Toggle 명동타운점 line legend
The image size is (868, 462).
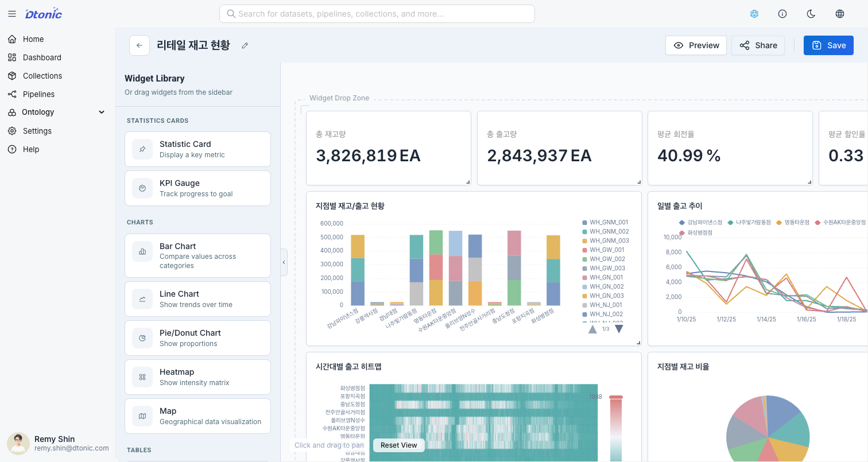coord(792,222)
